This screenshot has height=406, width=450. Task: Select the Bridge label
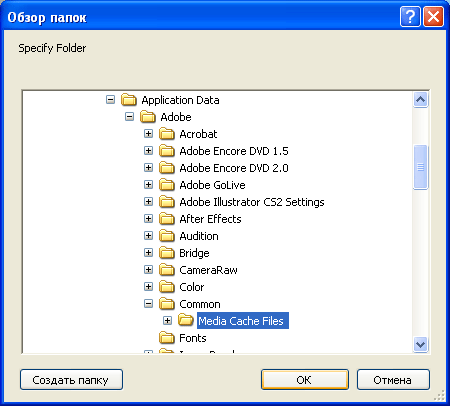pyautogui.click(x=194, y=253)
